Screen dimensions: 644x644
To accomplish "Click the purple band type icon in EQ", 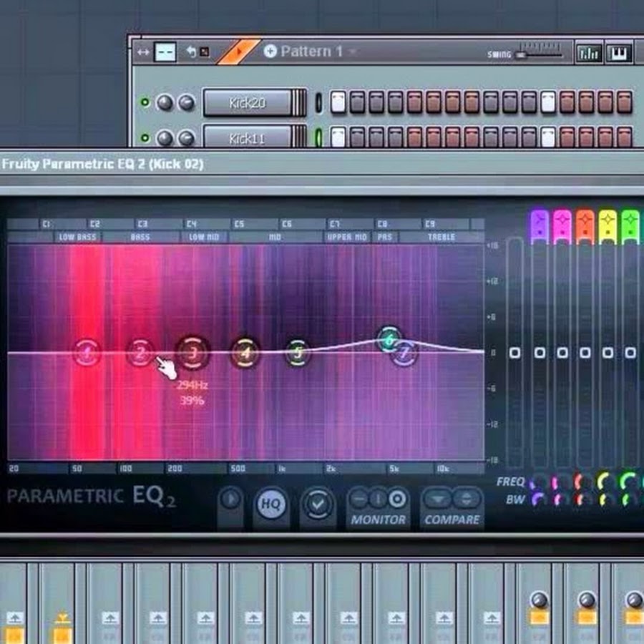I will pos(540,225).
